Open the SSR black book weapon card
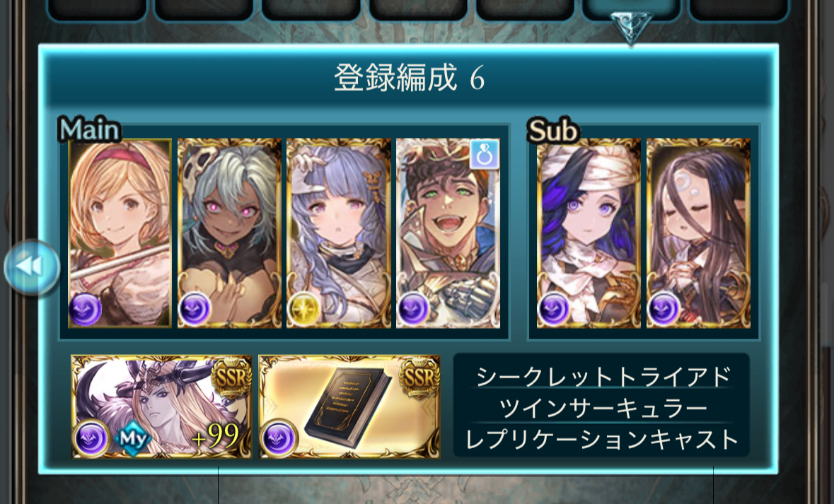834x504 pixels. [349, 406]
